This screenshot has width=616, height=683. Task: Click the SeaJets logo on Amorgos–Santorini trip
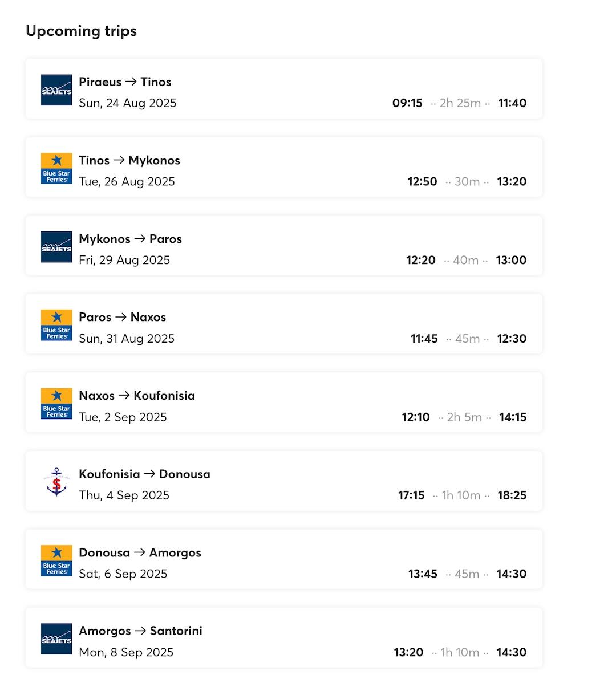tap(56, 639)
